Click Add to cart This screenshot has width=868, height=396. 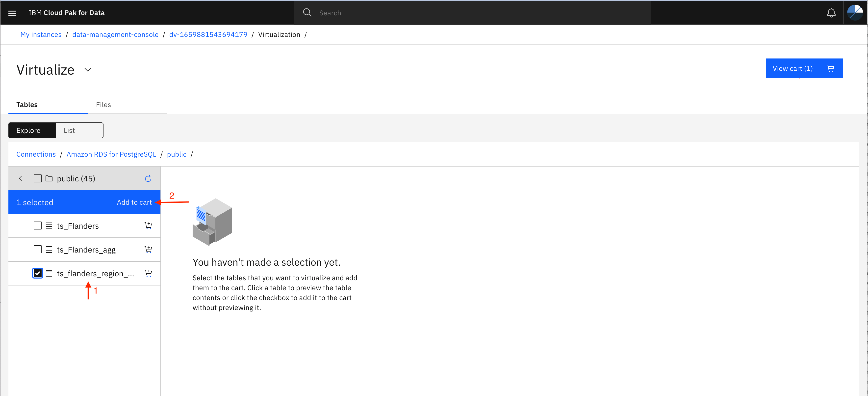[134, 202]
